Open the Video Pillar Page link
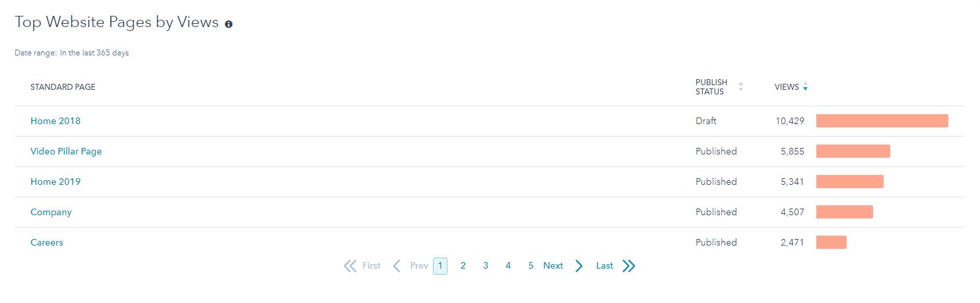 [66, 152]
